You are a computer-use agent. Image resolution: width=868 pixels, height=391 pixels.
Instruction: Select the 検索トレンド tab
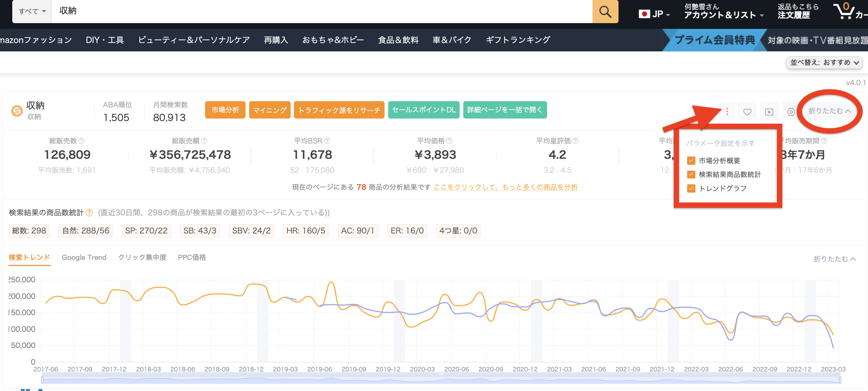pyautogui.click(x=29, y=257)
